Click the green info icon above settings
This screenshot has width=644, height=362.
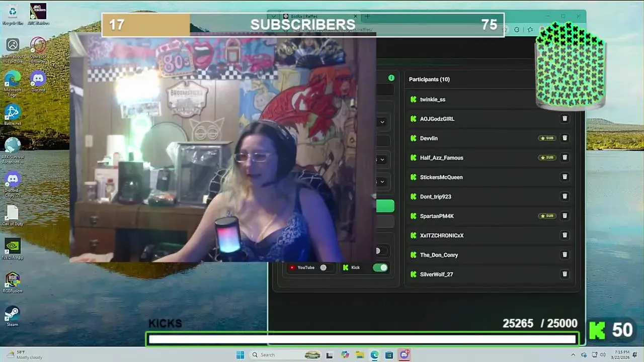[391, 78]
